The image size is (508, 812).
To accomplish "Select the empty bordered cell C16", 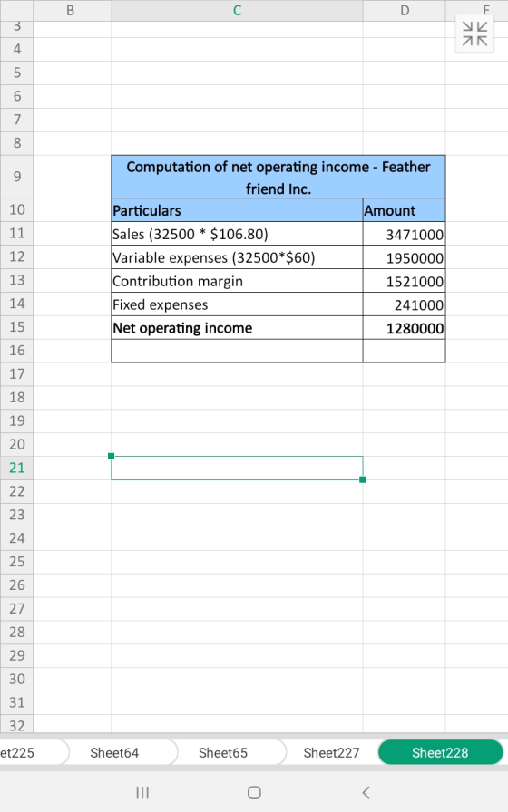I will pos(237,351).
